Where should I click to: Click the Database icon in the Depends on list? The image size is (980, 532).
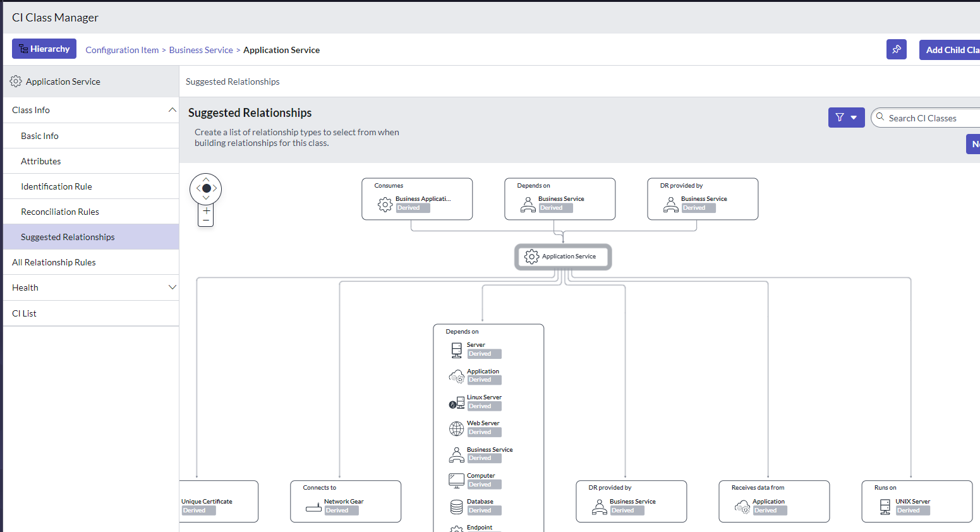(456, 506)
